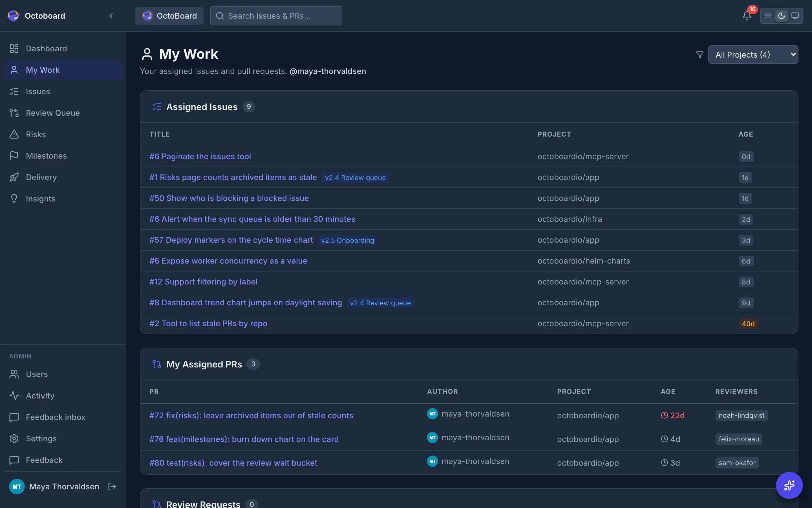Open issue #50 Show who is blocking
Viewport: 812px width, 508px height.
[x=229, y=198]
